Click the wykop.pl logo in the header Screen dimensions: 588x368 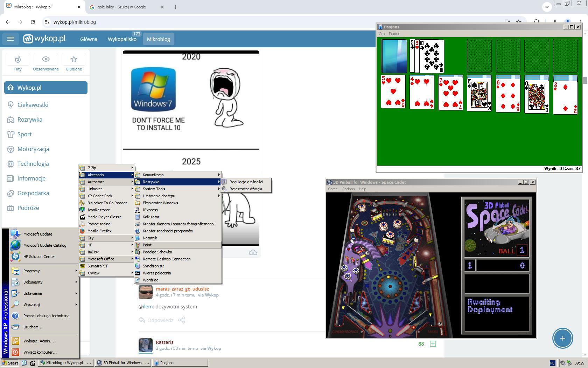(x=44, y=39)
